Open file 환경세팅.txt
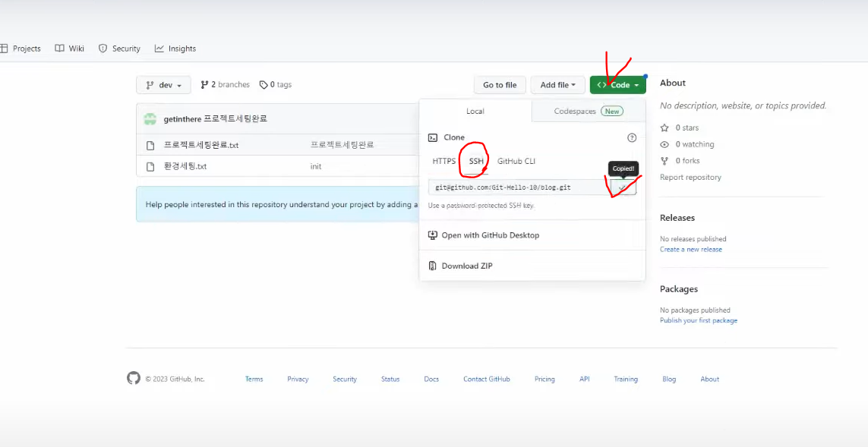The image size is (868, 447). point(185,166)
